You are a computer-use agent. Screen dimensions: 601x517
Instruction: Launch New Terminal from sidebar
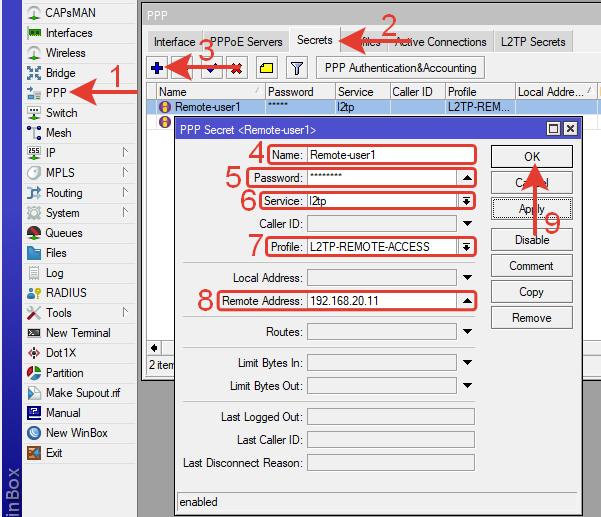point(77,333)
